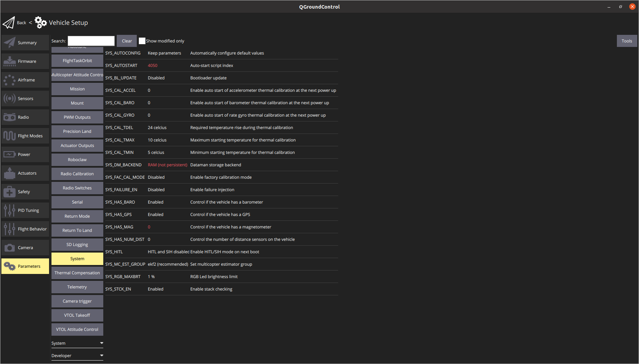Open Camera via the camera icon
Screen dimensions: 639x364
(x=9, y=248)
